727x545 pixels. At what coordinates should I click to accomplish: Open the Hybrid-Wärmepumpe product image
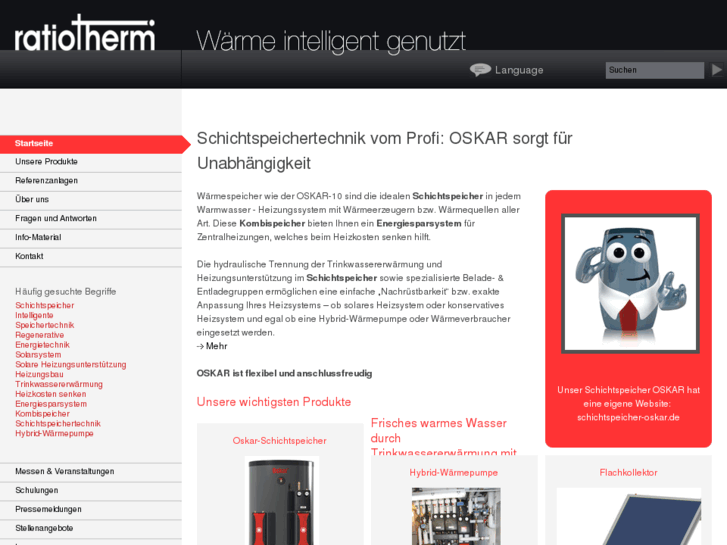pos(456,516)
